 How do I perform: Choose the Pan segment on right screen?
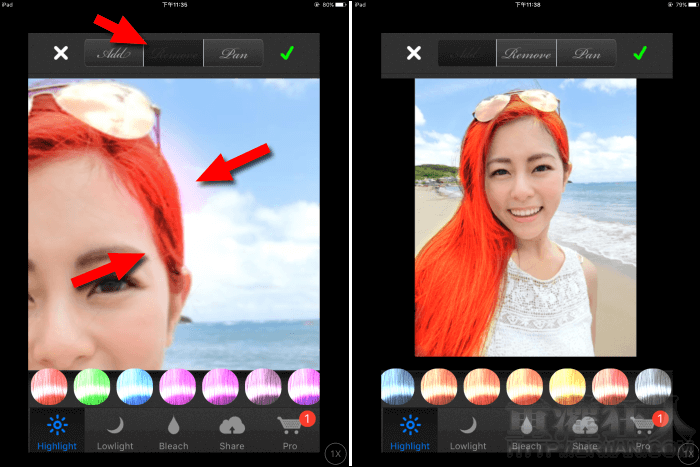(x=586, y=53)
